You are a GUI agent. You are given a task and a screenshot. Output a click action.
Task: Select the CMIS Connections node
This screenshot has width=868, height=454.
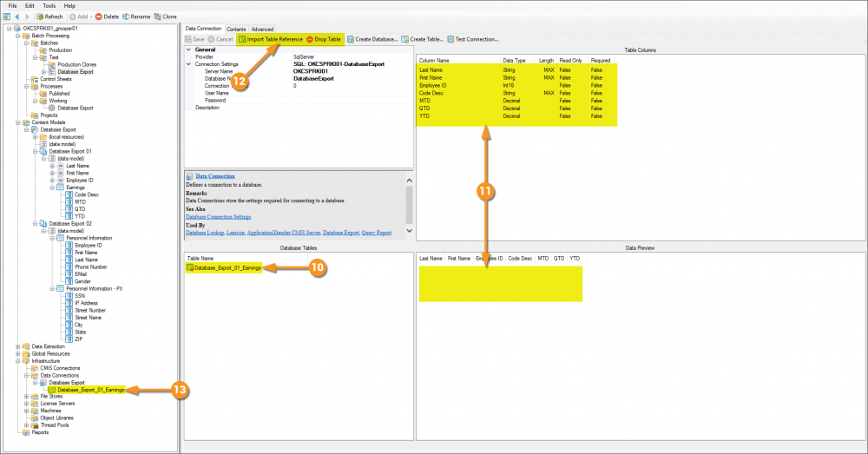click(60, 368)
